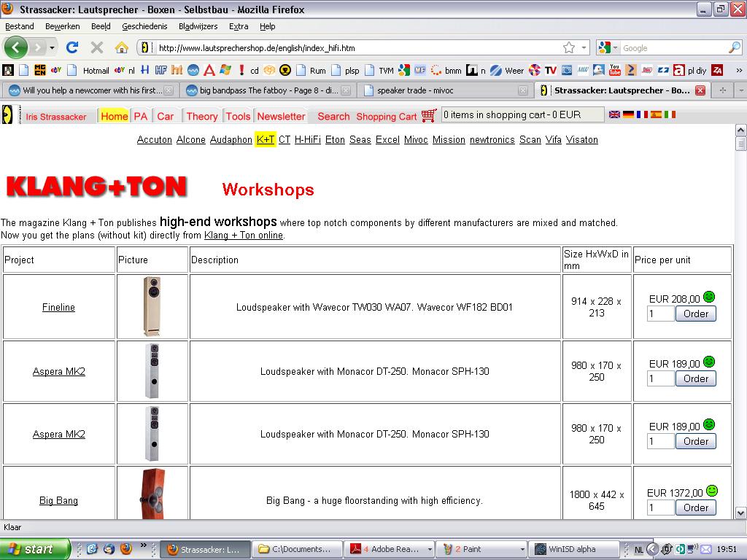Open the list all tabs dropdown
This screenshot has height=560, width=747.
pos(741,90)
